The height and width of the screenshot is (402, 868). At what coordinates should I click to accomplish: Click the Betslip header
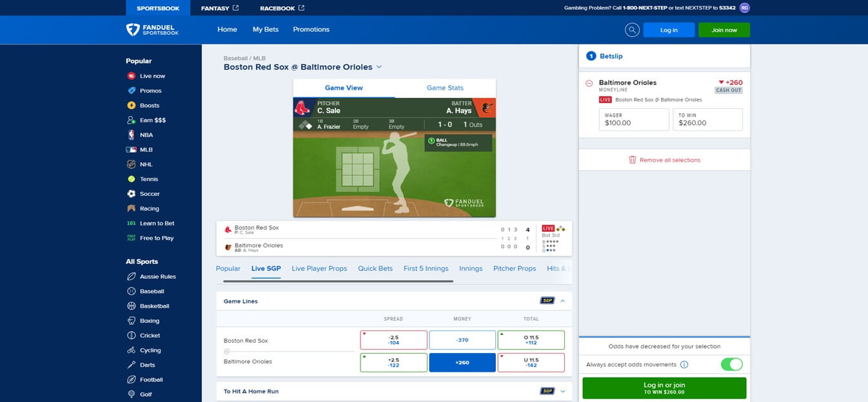pyautogui.click(x=664, y=56)
